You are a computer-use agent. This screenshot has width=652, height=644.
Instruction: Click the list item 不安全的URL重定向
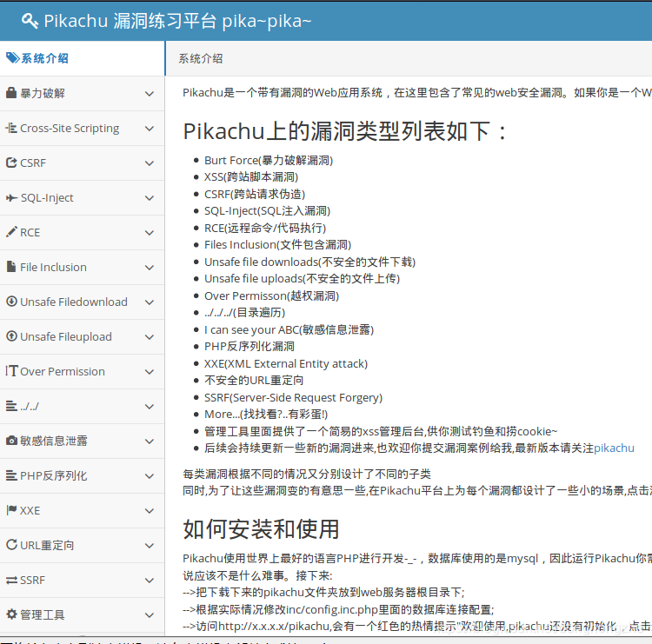[254, 381]
